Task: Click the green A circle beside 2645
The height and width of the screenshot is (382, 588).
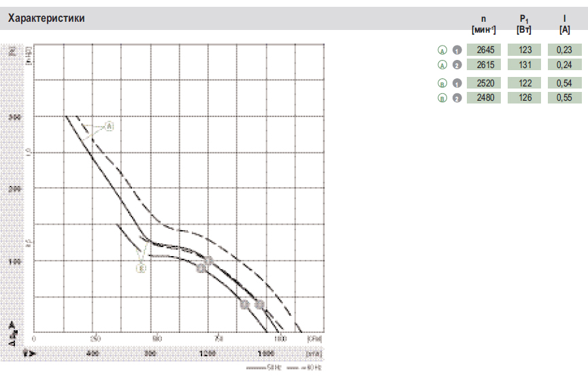Action: point(442,50)
